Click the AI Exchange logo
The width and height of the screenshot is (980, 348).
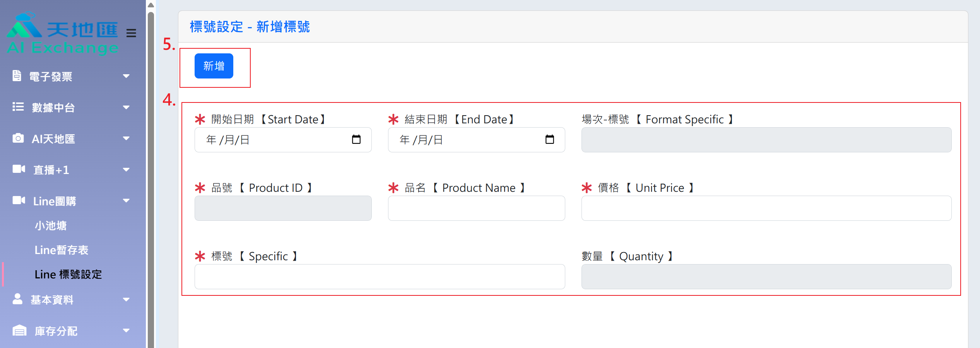click(x=63, y=34)
